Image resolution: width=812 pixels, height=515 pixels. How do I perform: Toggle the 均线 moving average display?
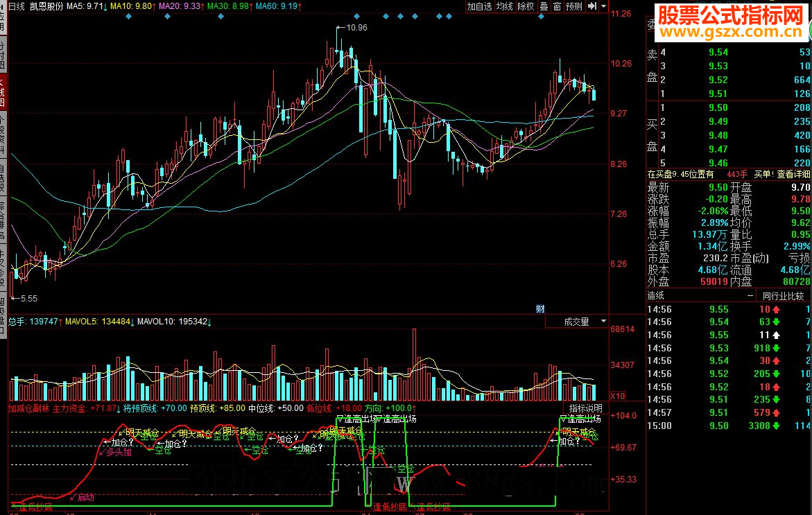pyautogui.click(x=504, y=6)
